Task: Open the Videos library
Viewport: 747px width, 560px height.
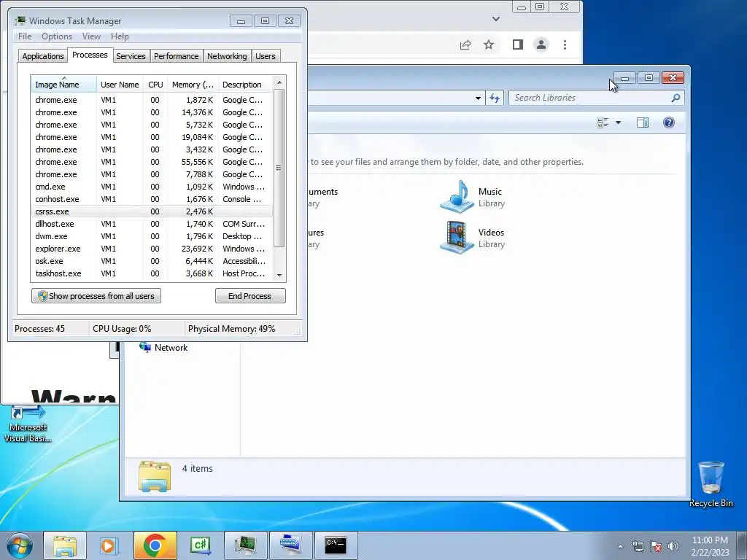Action: (x=472, y=238)
